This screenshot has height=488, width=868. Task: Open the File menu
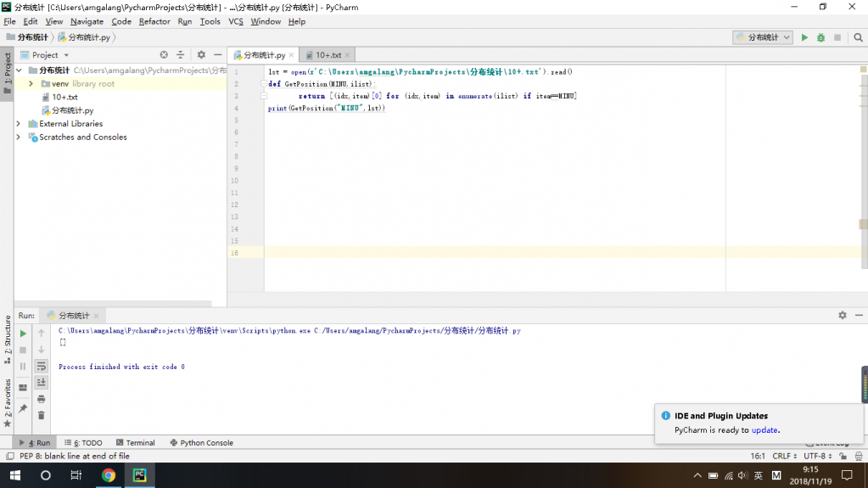tap(9, 21)
